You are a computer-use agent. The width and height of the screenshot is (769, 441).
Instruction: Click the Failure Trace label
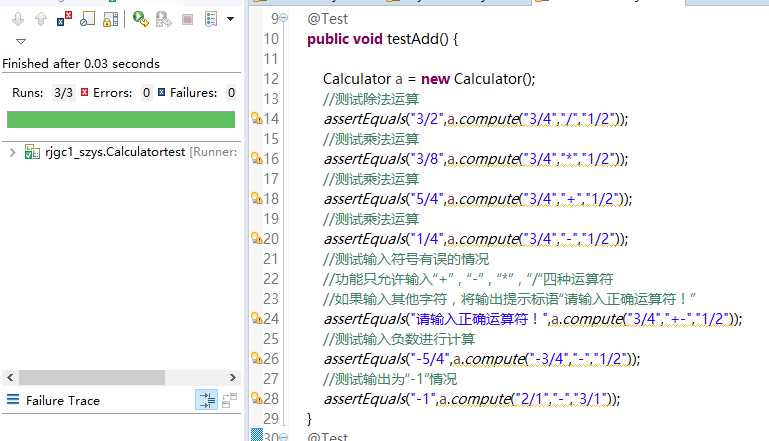63,401
